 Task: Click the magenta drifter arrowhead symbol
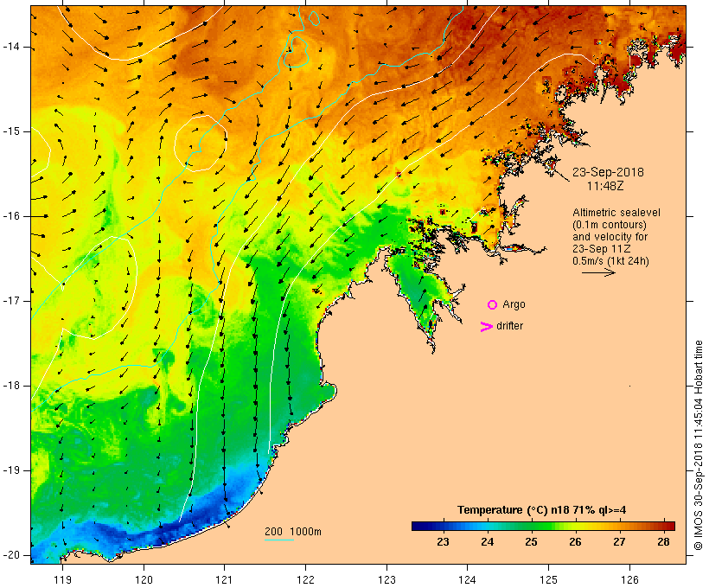pos(487,327)
